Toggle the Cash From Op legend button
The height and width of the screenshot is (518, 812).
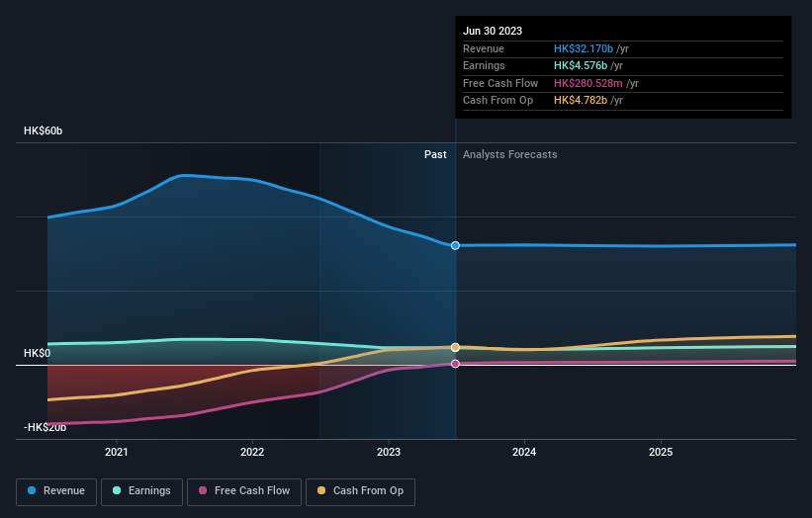click(360, 491)
